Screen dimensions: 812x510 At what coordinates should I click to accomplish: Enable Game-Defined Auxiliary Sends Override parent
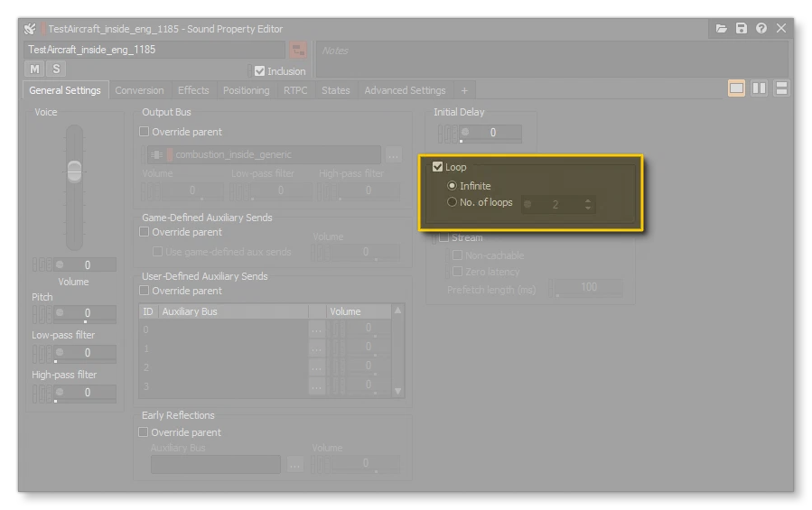pyautogui.click(x=144, y=232)
